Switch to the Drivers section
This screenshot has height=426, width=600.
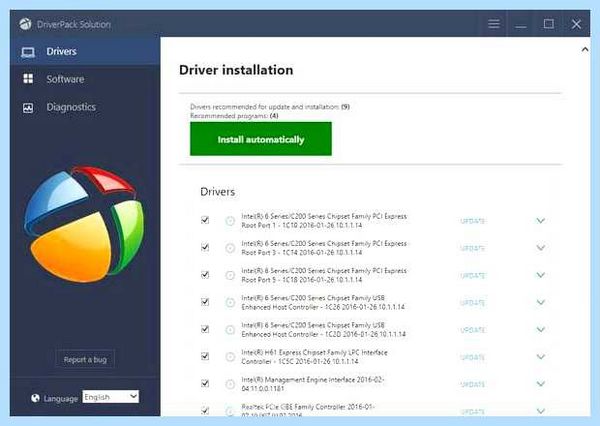(85, 51)
